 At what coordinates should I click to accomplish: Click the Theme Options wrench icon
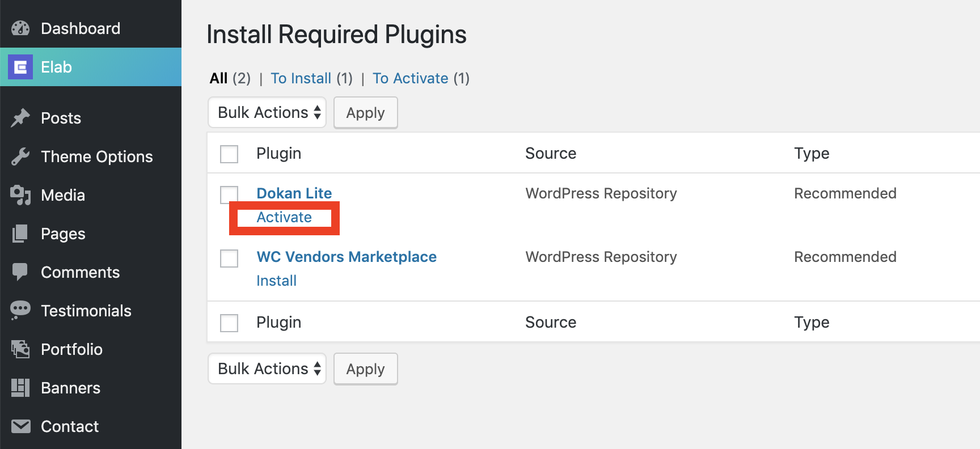(x=20, y=156)
